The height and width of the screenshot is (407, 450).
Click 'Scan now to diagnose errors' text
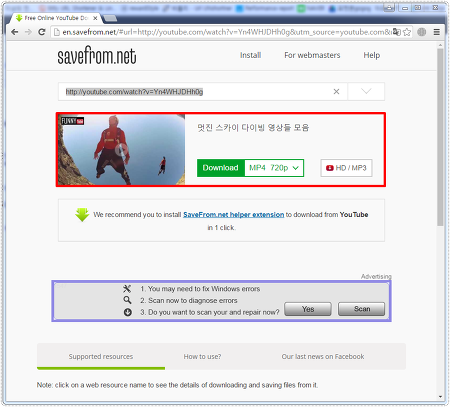pyautogui.click(x=193, y=300)
